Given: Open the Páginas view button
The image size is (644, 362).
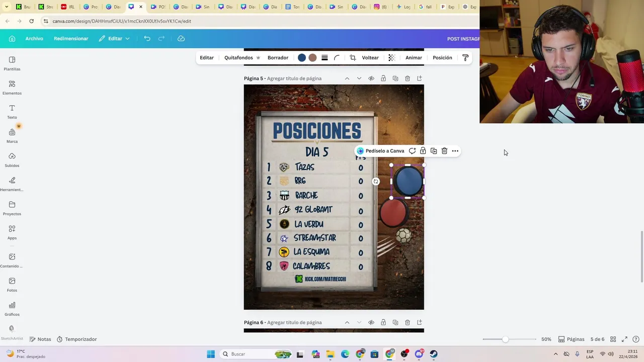Looking at the screenshot, I should pos(572,339).
